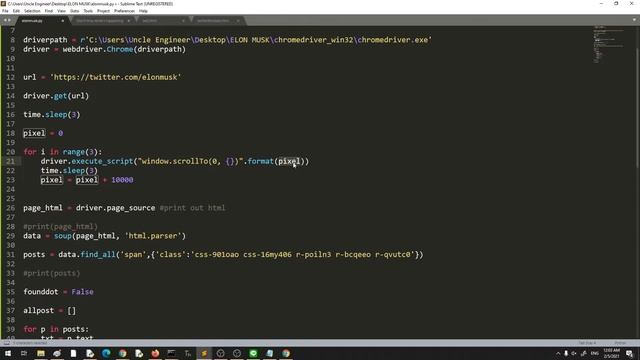Close the elonmusk.py tab
The width and height of the screenshot is (640, 360).
[62, 20]
